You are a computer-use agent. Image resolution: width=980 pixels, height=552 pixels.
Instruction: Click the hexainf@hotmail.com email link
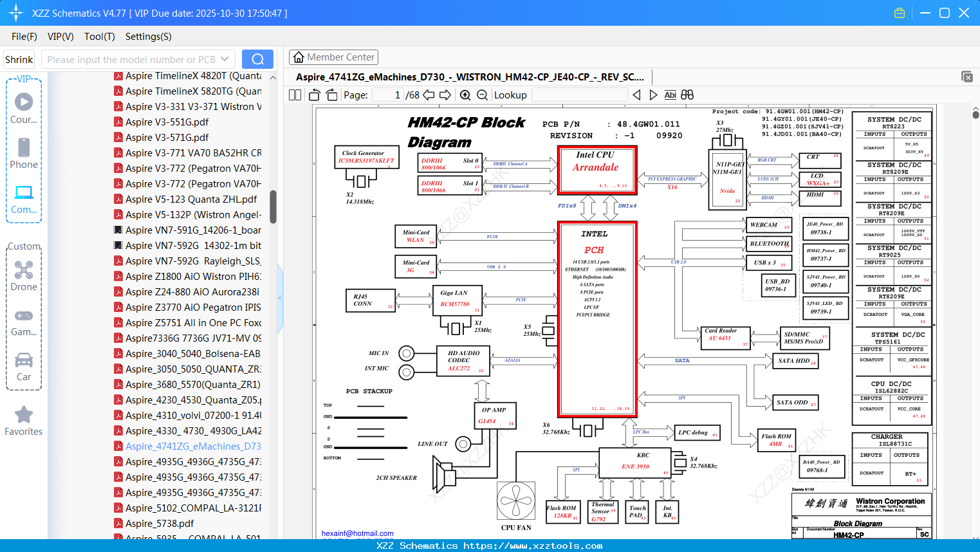[x=358, y=533]
